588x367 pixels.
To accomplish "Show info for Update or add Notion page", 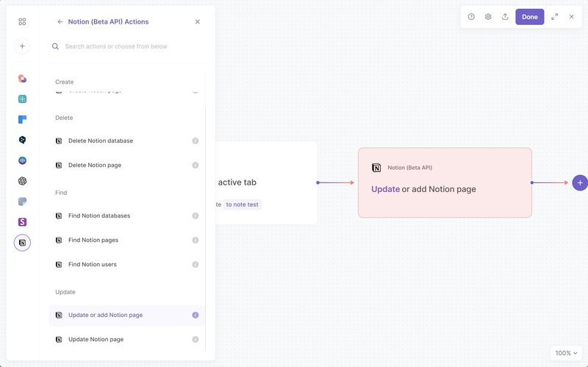I will (x=196, y=316).
